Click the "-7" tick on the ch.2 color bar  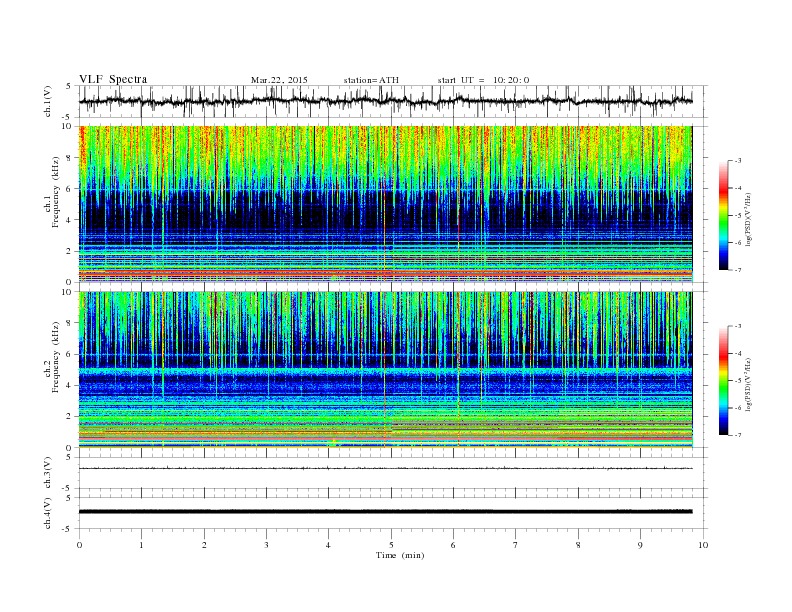click(x=737, y=435)
